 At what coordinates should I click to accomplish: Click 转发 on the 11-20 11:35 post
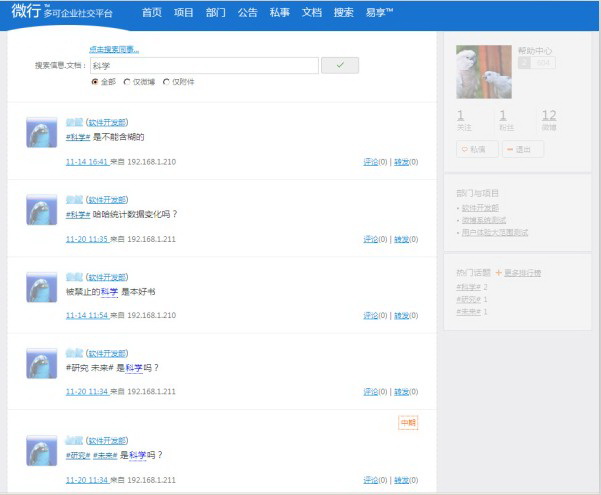click(401, 239)
